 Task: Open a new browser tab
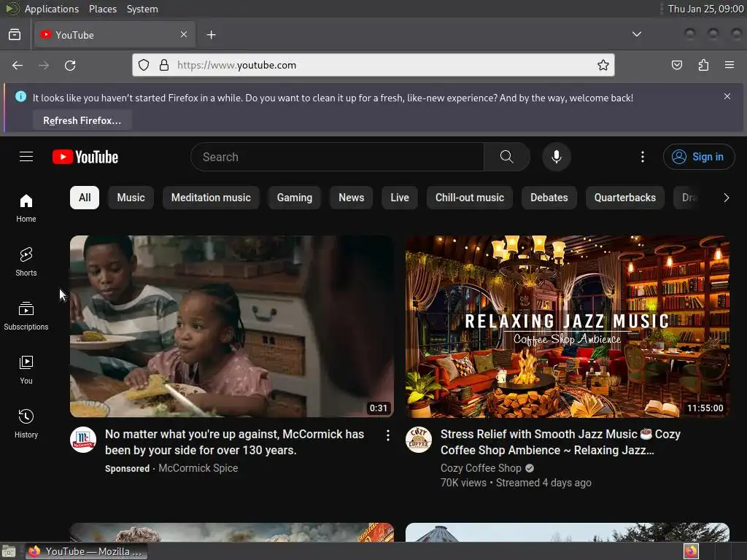click(211, 35)
